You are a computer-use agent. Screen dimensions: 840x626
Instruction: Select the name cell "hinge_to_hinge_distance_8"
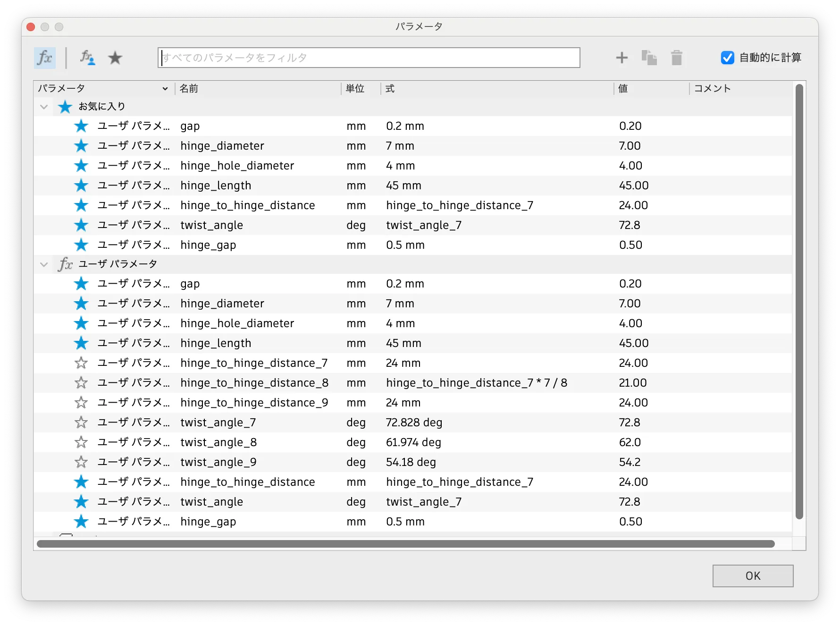(254, 383)
